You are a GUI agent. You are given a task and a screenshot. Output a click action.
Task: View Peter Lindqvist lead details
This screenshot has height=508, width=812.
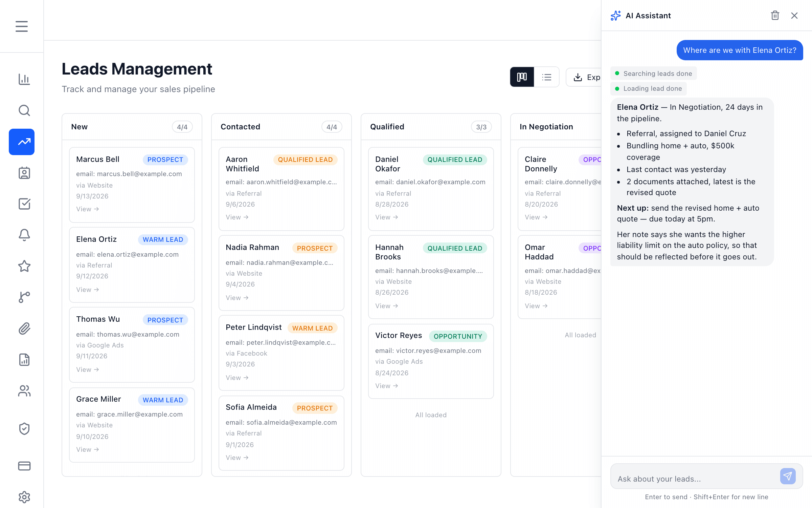coord(237,378)
